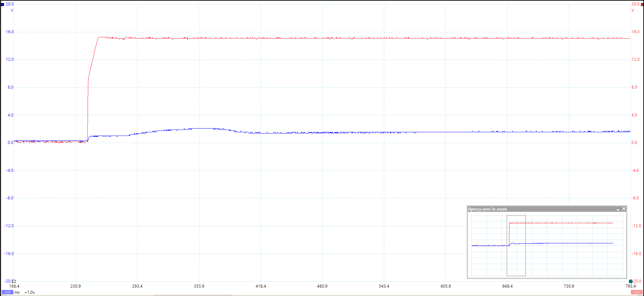Screen dimensions: 644x296
Task: Select the green circular time ruler handle
Action: pos(631,281)
